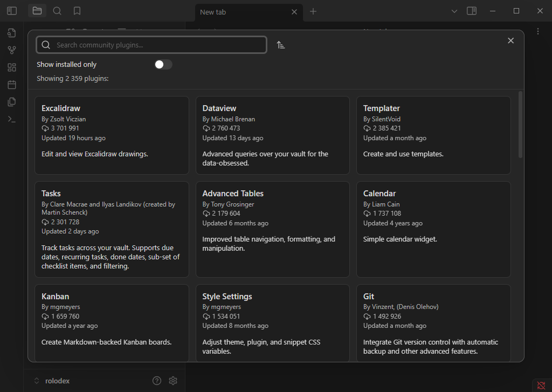Close the New tab tab
Image resolution: width=552 pixels, height=392 pixels.
click(x=294, y=12)
